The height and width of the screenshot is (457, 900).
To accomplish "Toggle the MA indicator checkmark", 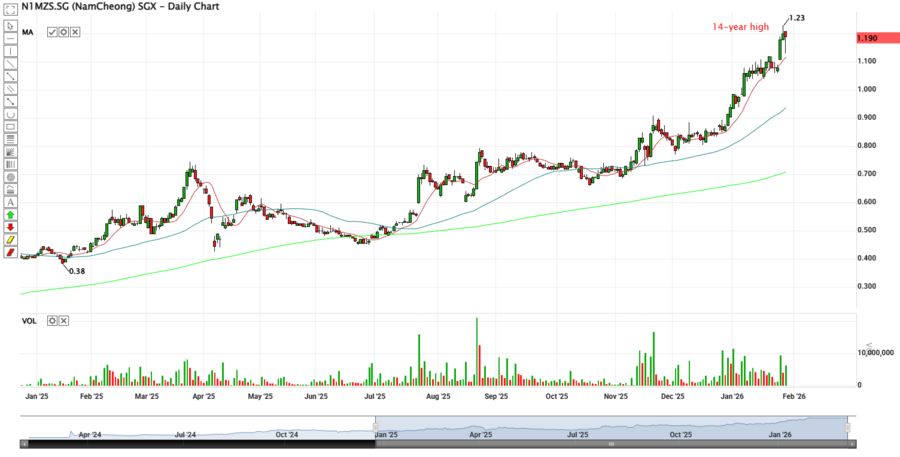I will [52, 32].
